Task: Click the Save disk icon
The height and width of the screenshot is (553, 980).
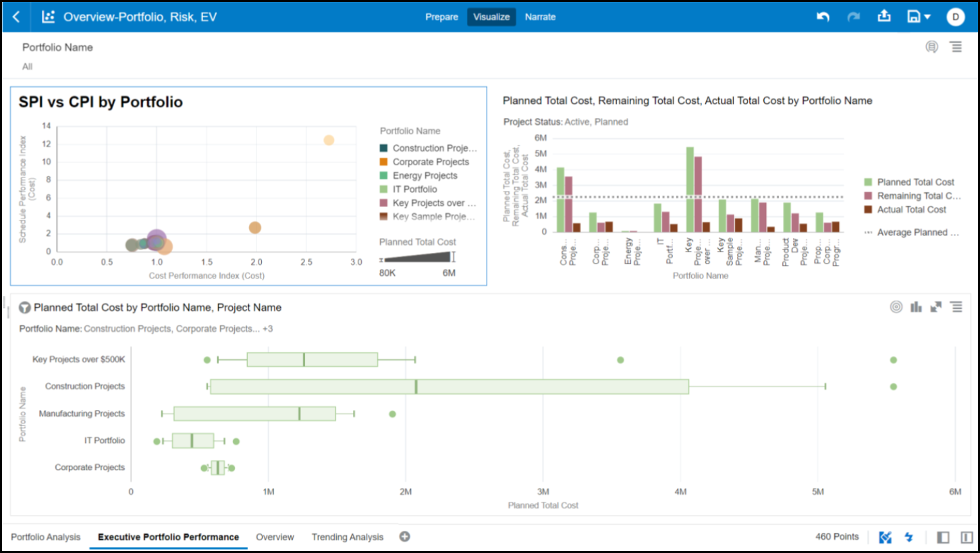Action: tap(914, 17)
